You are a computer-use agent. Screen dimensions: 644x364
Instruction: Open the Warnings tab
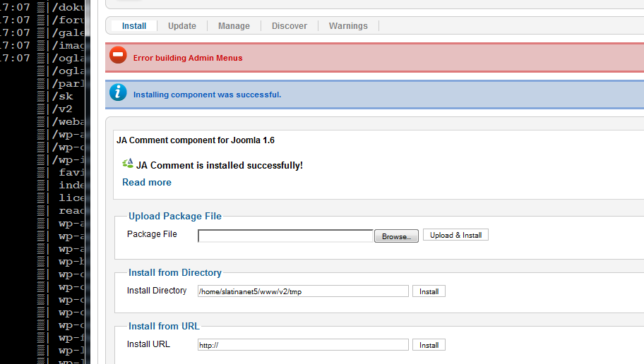tap(348, 26)
